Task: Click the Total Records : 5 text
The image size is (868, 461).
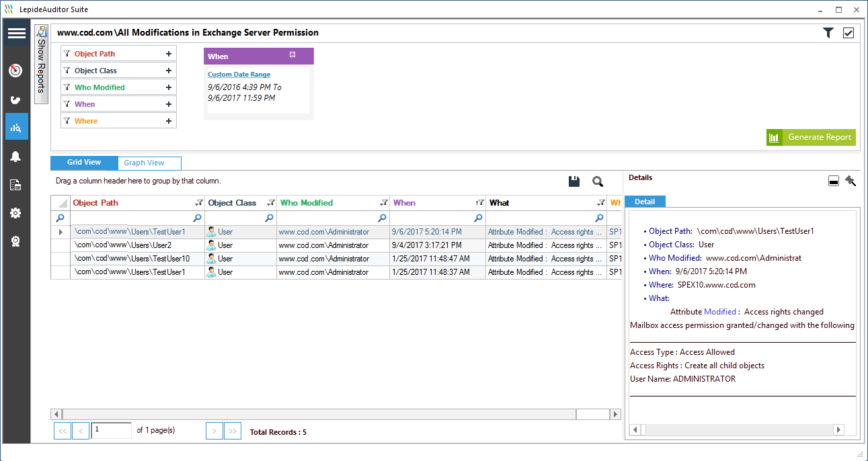Action: coord(278,432)
